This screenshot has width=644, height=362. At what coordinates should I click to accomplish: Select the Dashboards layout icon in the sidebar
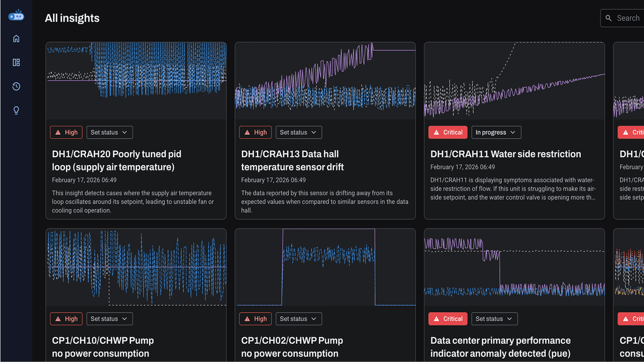click(16, 62)
